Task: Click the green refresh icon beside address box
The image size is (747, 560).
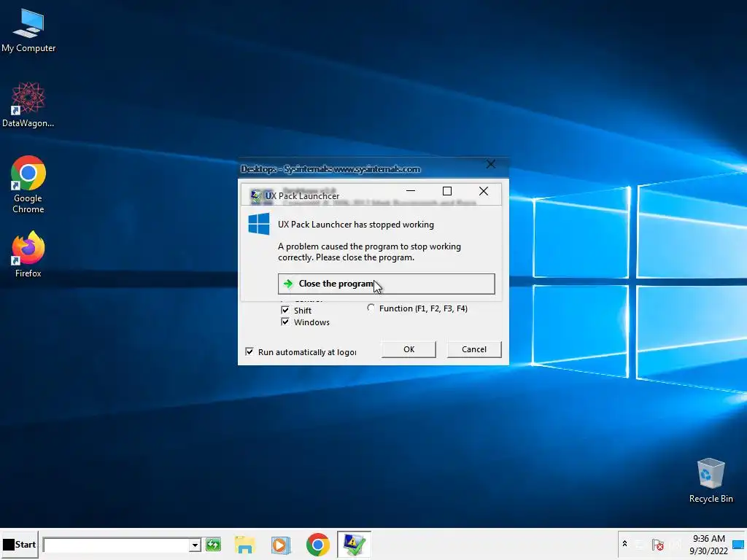Action: tap(214, 544)
